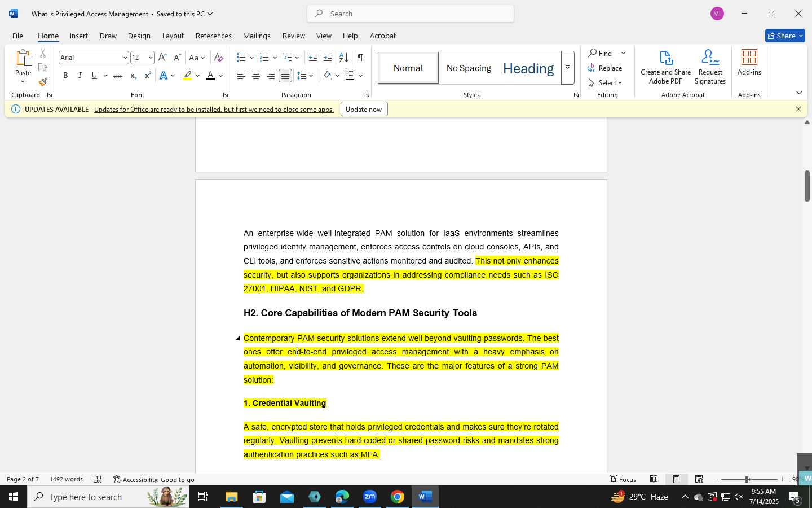Click the Replace button
Viewport: 812px width, 508px height.
click(x=605, y=68)
